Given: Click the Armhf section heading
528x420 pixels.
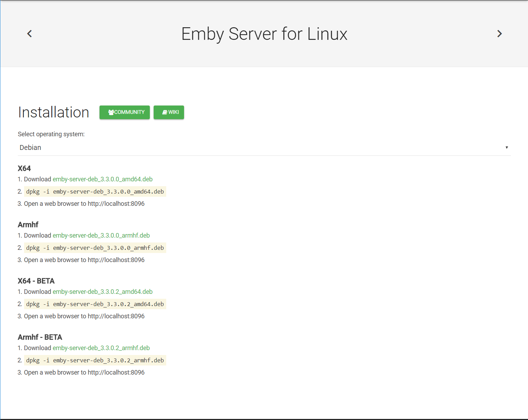Looking at the screenshot, I should (28, 225).
